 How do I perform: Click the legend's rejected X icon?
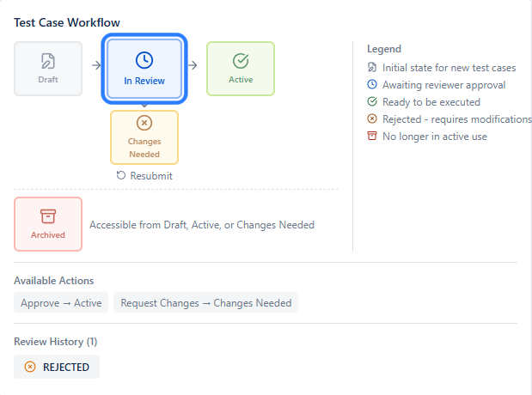tap(371, 119)
